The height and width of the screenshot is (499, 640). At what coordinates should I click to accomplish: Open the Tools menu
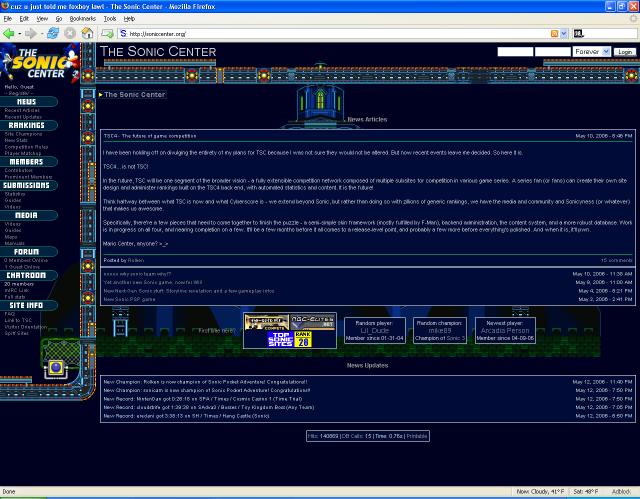coord(110,19)
